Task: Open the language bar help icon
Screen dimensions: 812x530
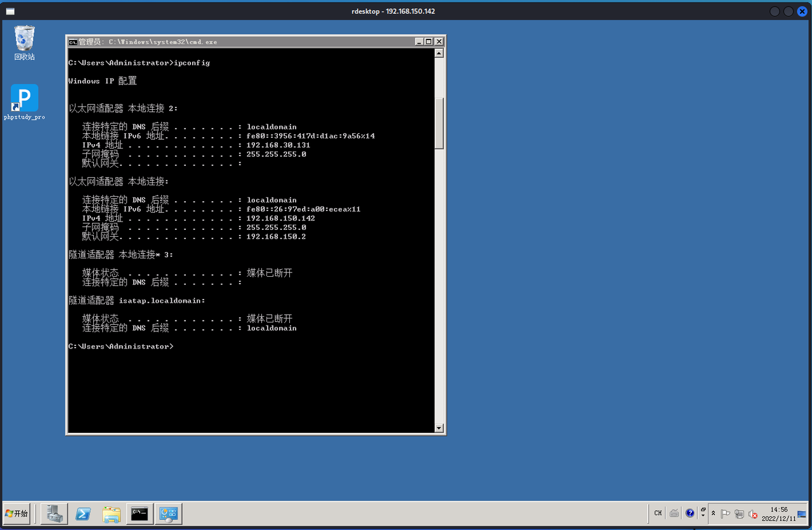Action: [690, 513]
